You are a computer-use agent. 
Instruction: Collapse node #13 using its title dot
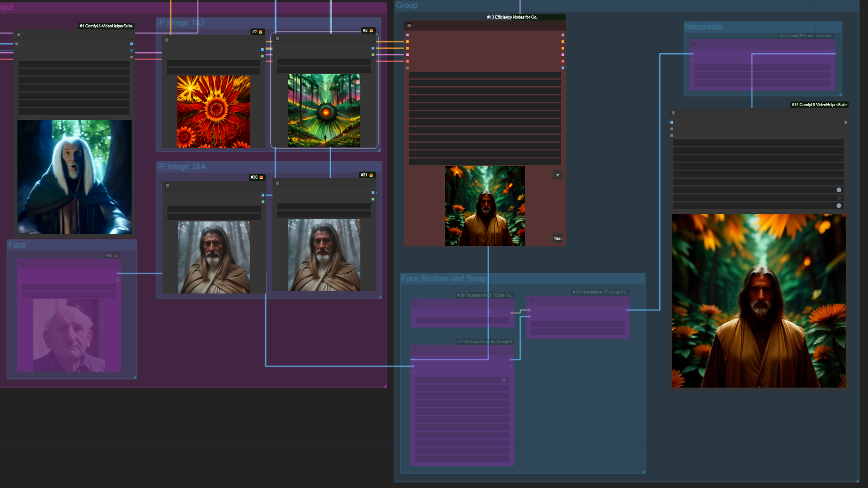pyautogui.click(x=409, y=26)
